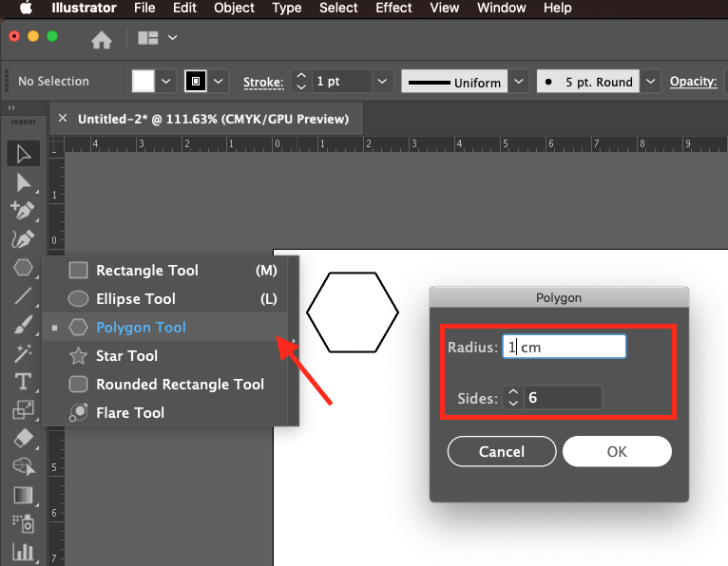Select the Line Segment tool
Screen dimensions: 728x566
click(x=23, y=296)
